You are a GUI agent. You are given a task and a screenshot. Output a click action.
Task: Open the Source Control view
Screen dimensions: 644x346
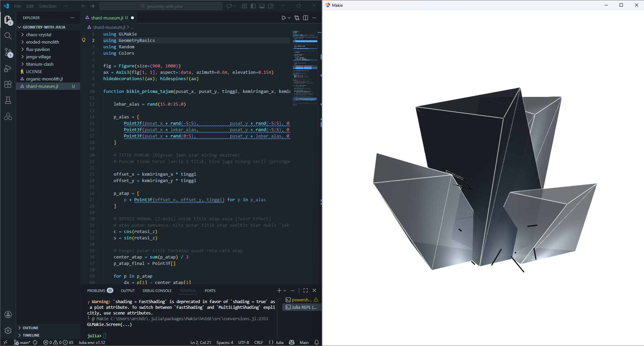[x=8, y=52]
